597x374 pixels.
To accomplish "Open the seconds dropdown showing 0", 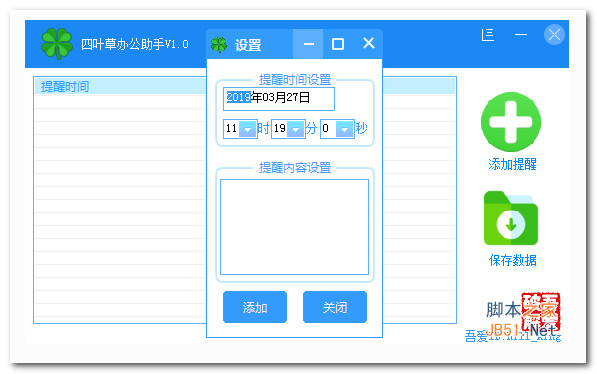I will [345, 129].
